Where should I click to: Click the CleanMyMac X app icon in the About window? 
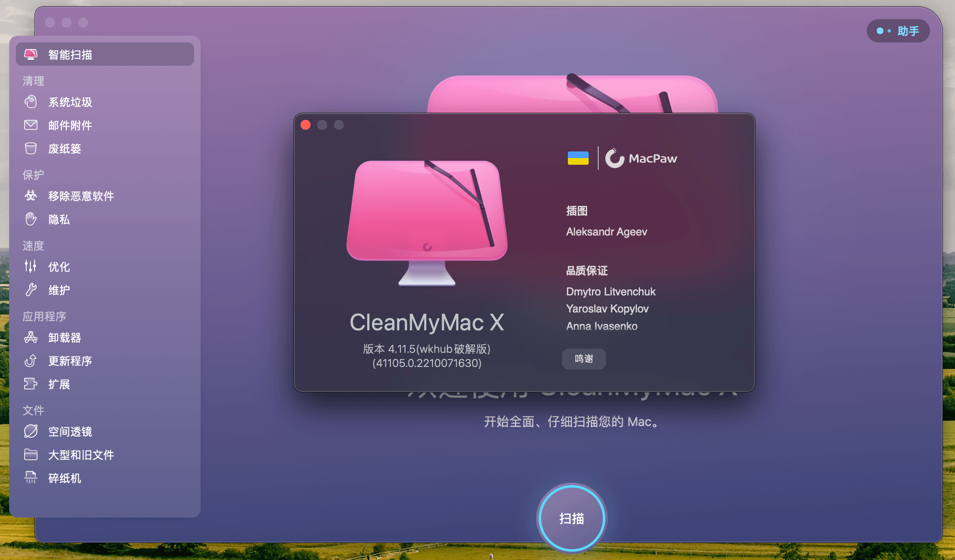pos(427,223)
